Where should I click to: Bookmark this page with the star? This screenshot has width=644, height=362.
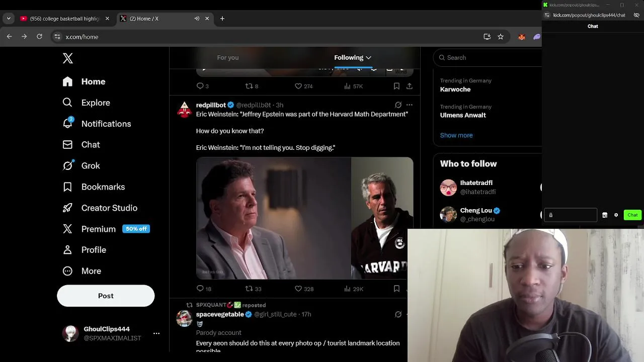tap(501, 37)
